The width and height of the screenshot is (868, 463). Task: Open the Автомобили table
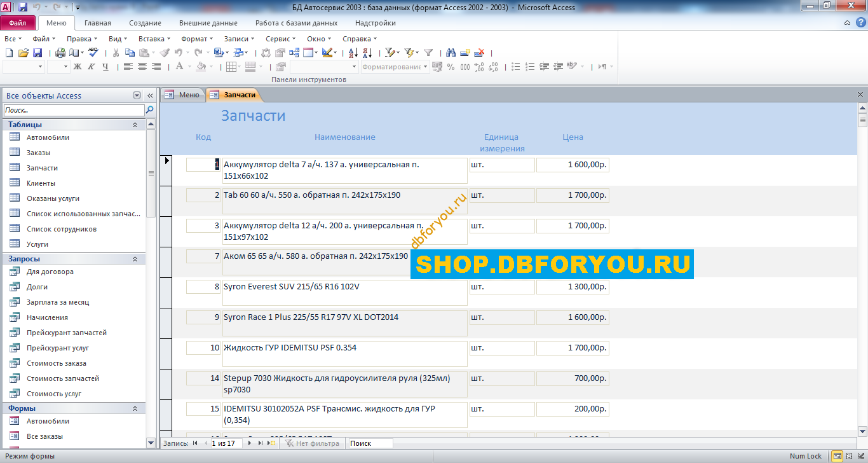pos(48,137)
